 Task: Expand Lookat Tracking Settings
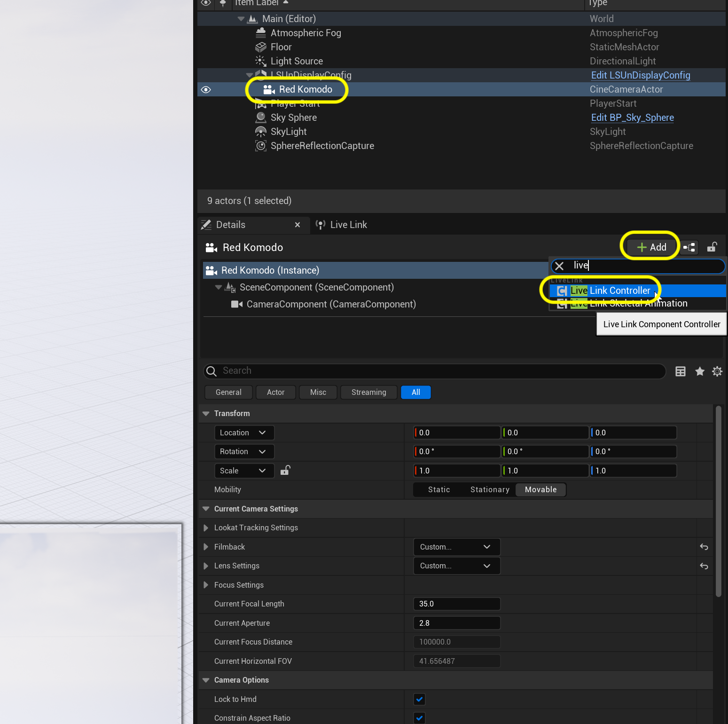point(206,528)
